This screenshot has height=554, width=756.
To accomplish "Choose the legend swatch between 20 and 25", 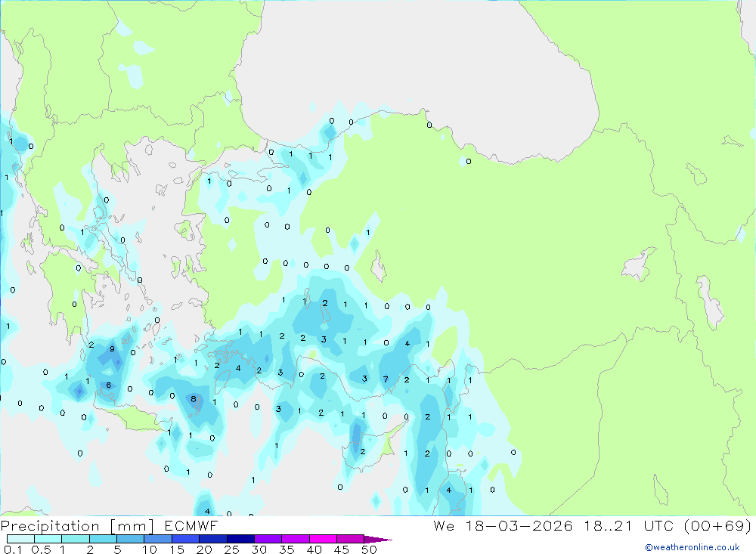I will (x=212, y=539).
